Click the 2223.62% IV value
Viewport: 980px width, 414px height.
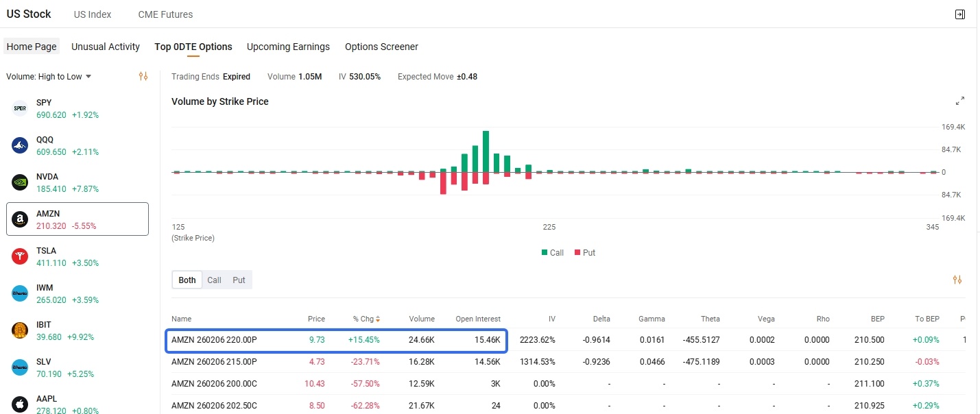coord(537,340)
